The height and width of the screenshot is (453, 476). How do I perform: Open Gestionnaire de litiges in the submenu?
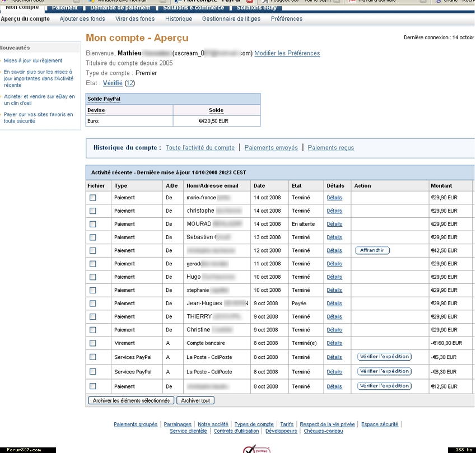coord(231,19)
